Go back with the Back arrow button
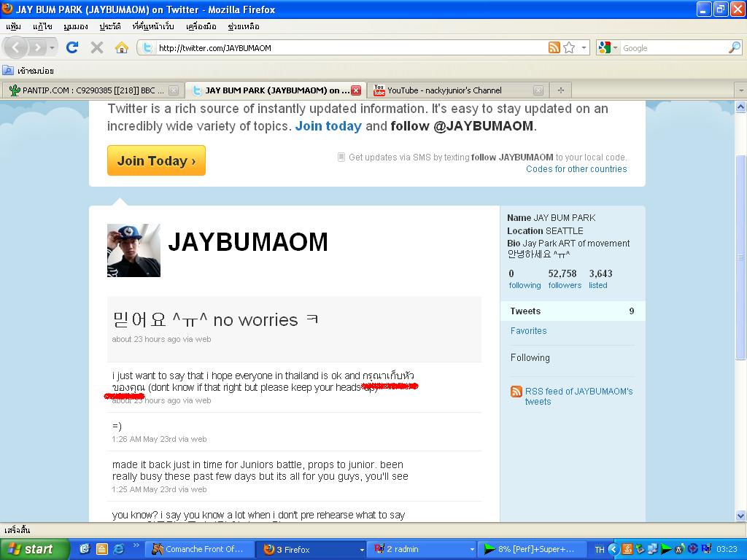This screenshot has width=747, height=560. click(15, 47)
